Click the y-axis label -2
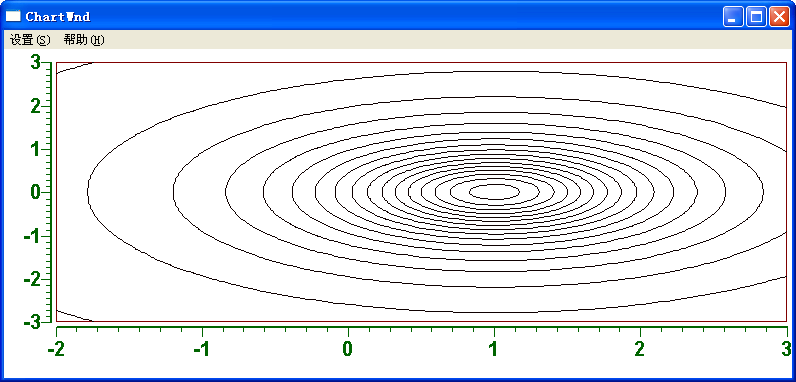Image resolution: width=796 pixels, height=382 pixels. pyautogui.click(x=31, y=279)
